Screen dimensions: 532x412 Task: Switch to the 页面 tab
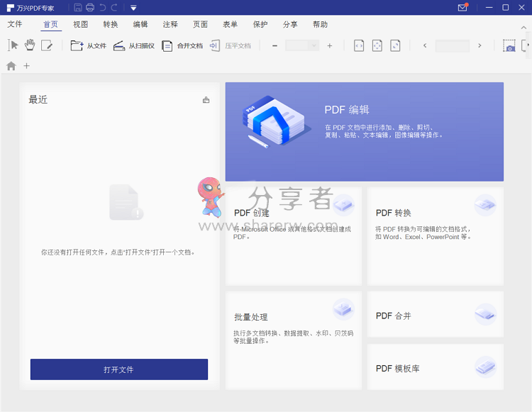(200, 24)
